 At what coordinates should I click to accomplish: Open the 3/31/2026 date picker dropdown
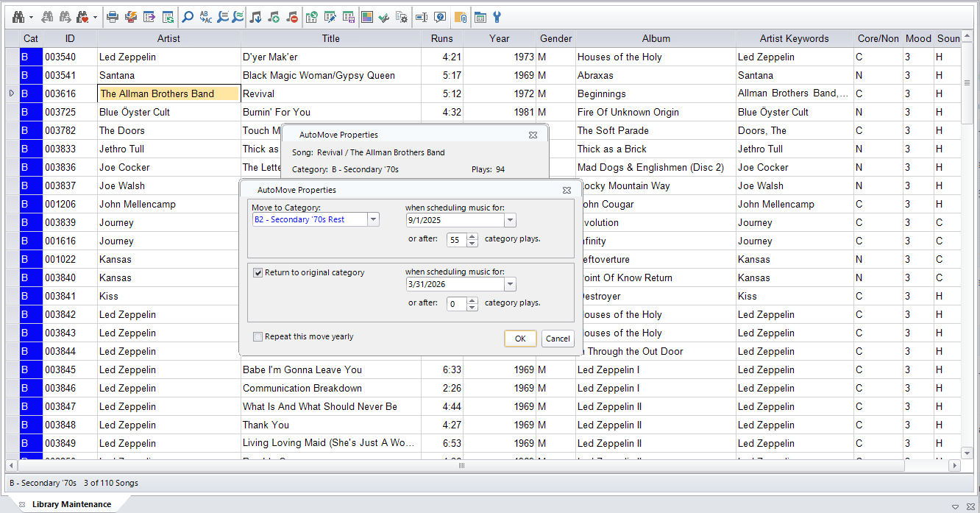[510, 284]
